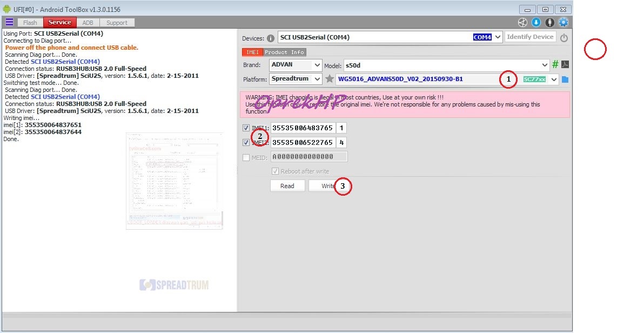Select the Service tab

59,22
